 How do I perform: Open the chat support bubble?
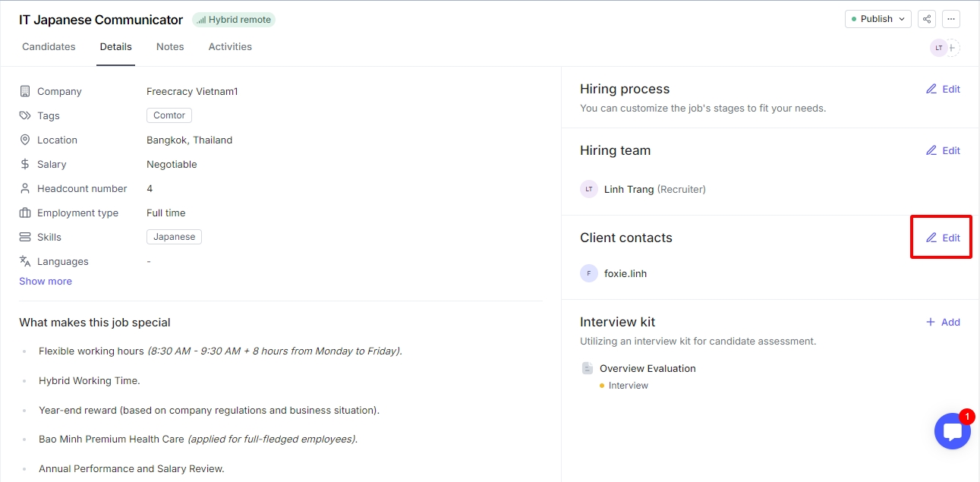pos(952,431)
